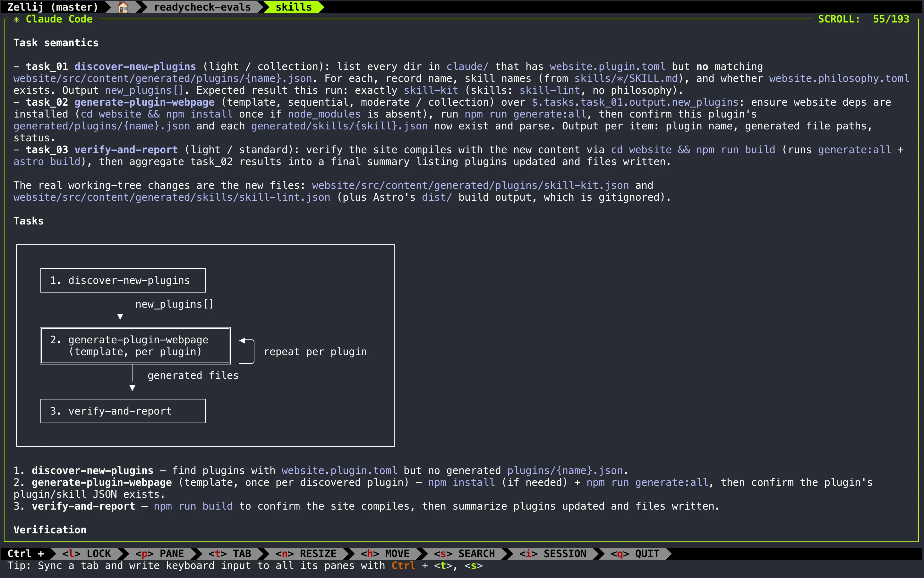Click $.tasks.task_01.output.new_plugins reference
Image resolution: width=924 pixels, height=578 pixels.
(x=635, y=102)
